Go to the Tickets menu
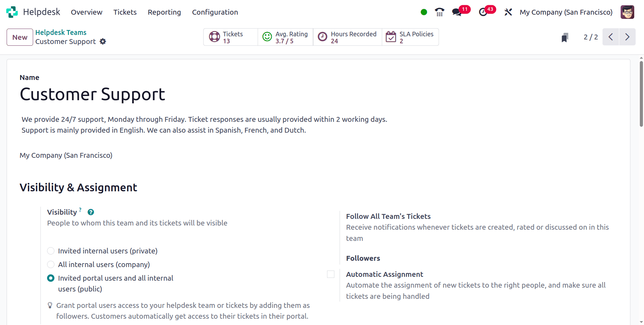The width and height of the screenshot is (644, 325). click(x=125, y=12)
